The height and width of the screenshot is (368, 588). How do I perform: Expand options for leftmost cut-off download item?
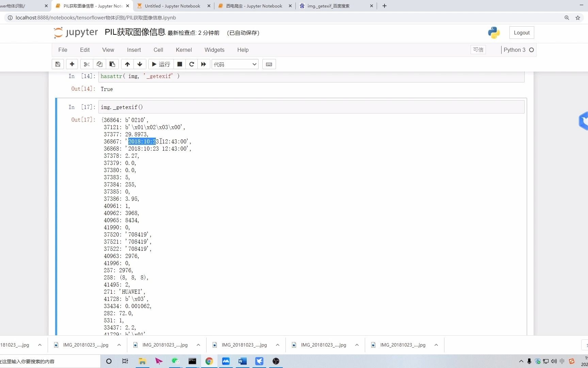40,345
